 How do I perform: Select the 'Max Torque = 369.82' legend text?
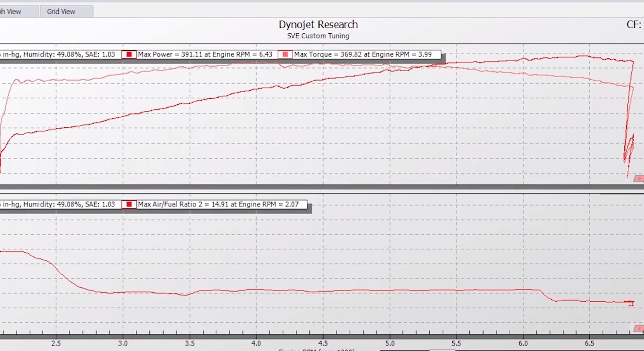(363, 54)
